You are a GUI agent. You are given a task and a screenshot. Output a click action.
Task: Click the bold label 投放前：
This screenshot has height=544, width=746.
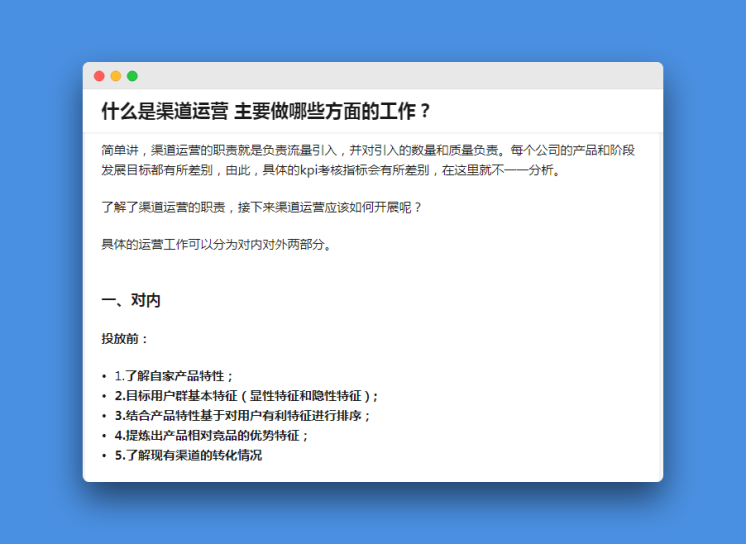coord(125,339)
